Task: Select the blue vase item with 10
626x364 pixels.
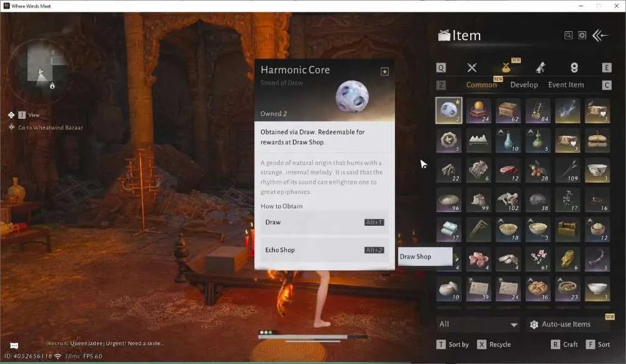Action: pos(508,140)
